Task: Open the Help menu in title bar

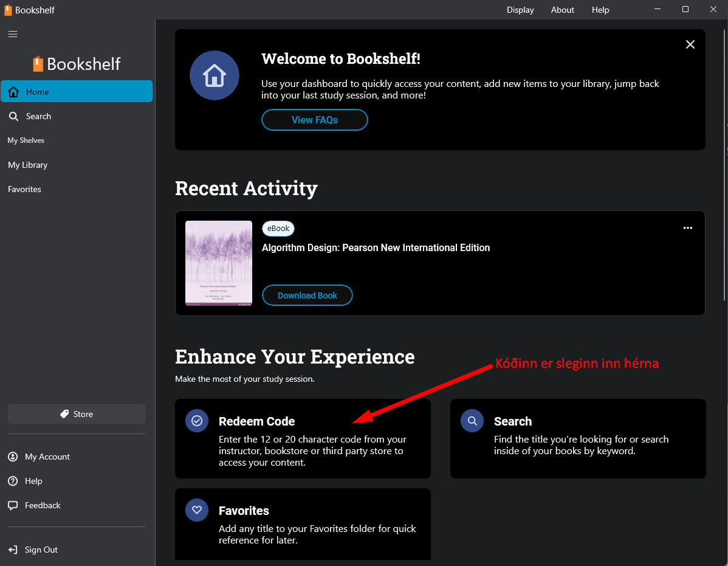Action: (600, 10)
